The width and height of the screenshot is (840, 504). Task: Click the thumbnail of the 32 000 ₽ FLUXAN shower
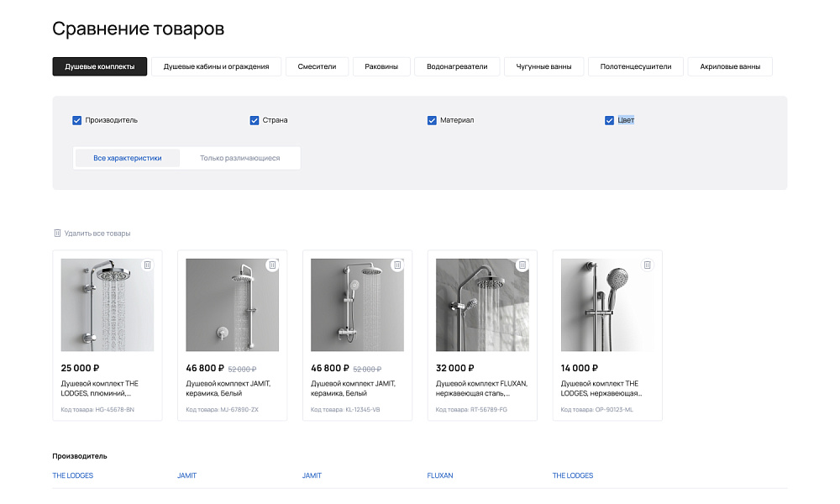(x=482, y=305)
